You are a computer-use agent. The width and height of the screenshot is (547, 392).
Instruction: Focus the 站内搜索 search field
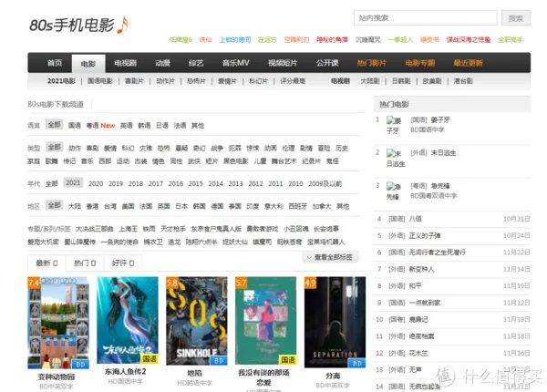[x=425, y=18]
